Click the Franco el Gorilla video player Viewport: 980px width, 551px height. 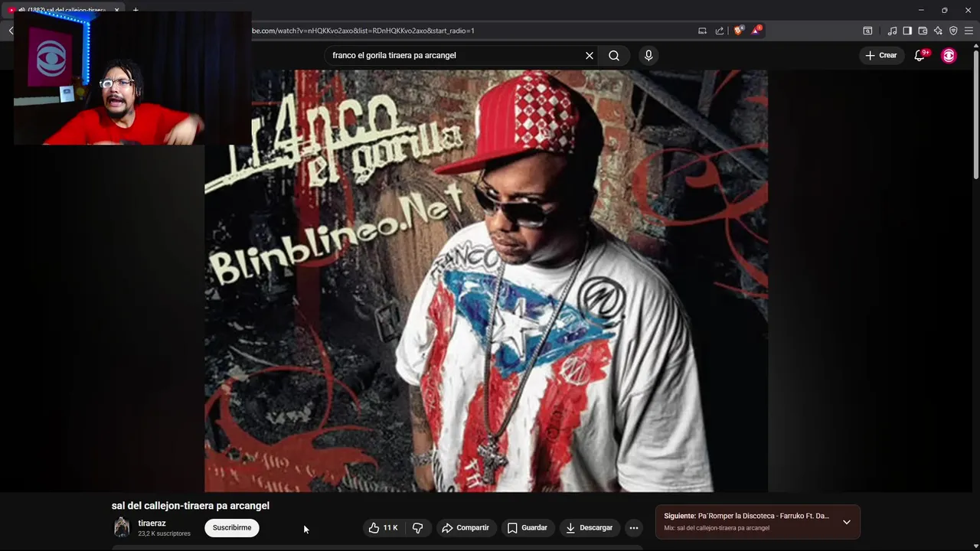[486, 281]
